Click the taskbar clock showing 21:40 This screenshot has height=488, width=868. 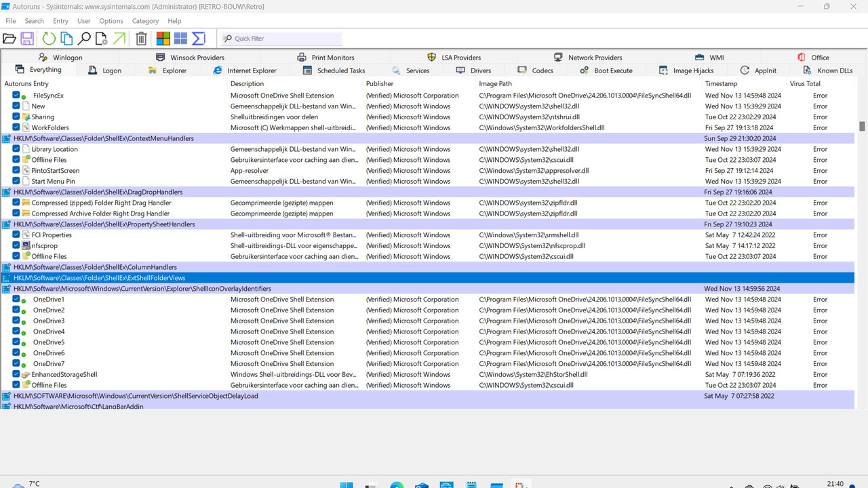coord(835,484)
